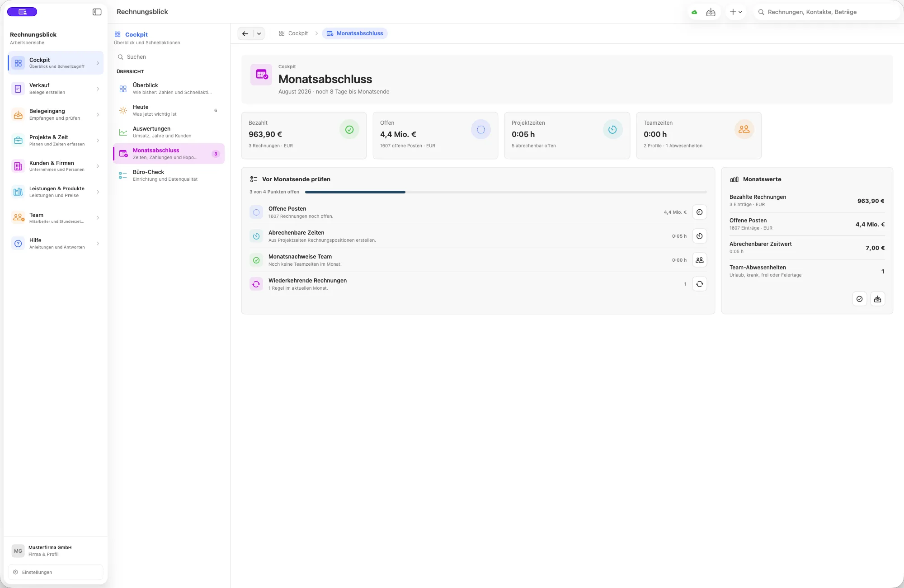Image resolution: width=904 pixels, height=588 pixels.
Task: Open the navigation history dropdown chevron
Action: point(259,33)
